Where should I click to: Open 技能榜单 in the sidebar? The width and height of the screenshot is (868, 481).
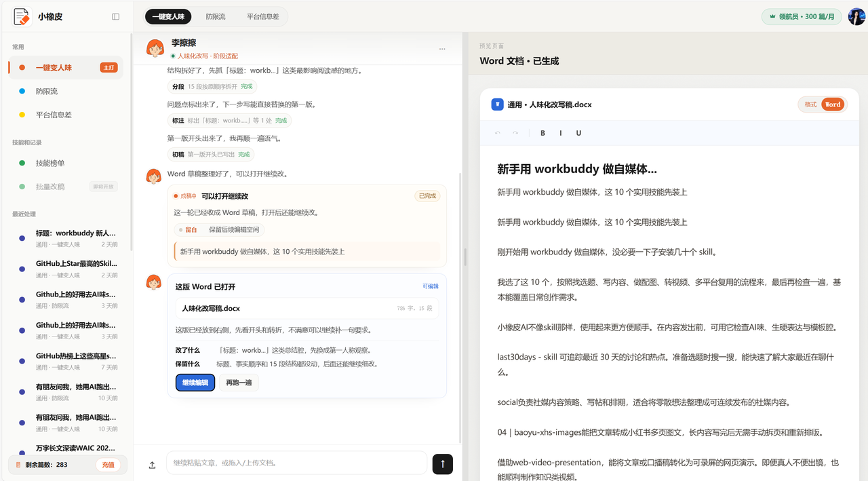(x=66, y=163)
